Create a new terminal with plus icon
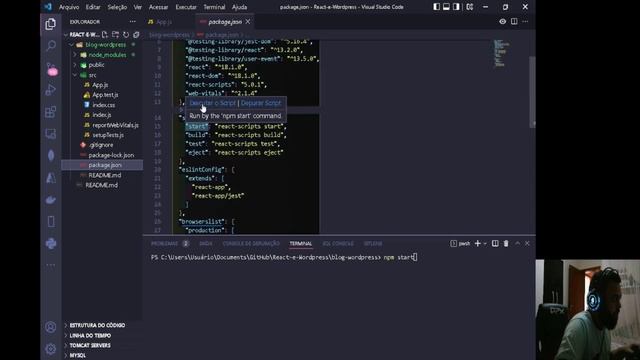Viewport: 640px width, 360px height. (x=478, y=244)
